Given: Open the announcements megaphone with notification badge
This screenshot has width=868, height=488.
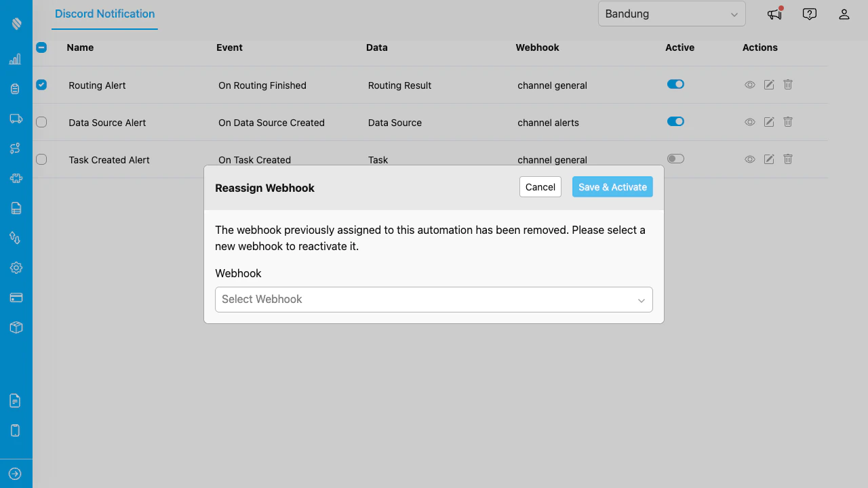Looking at the screenshot, I should pos(774,14).
